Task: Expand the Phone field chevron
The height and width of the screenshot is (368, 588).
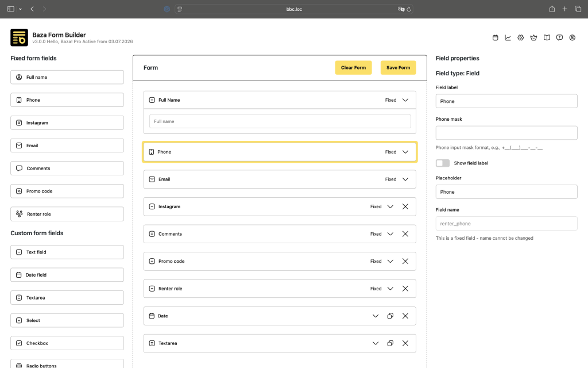Action: tap(405, 152)
